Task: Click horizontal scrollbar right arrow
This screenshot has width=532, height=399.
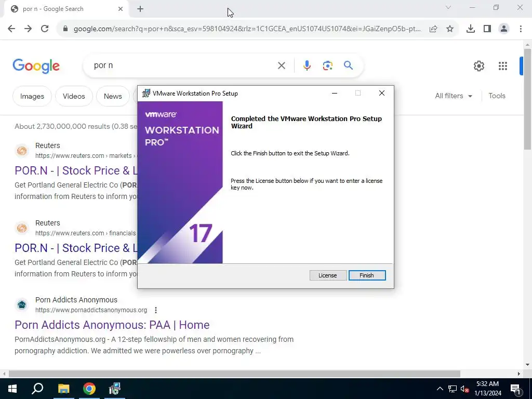Action: tap(519, 374)
